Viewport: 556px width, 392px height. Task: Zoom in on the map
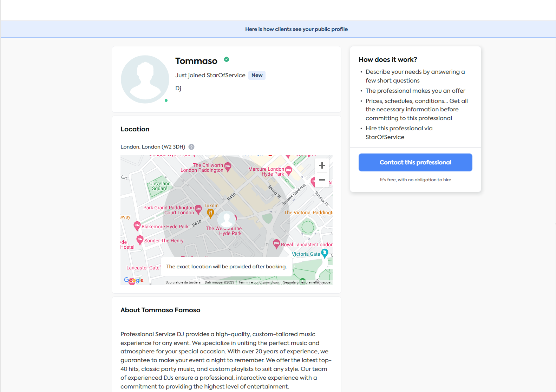(322, 166)
